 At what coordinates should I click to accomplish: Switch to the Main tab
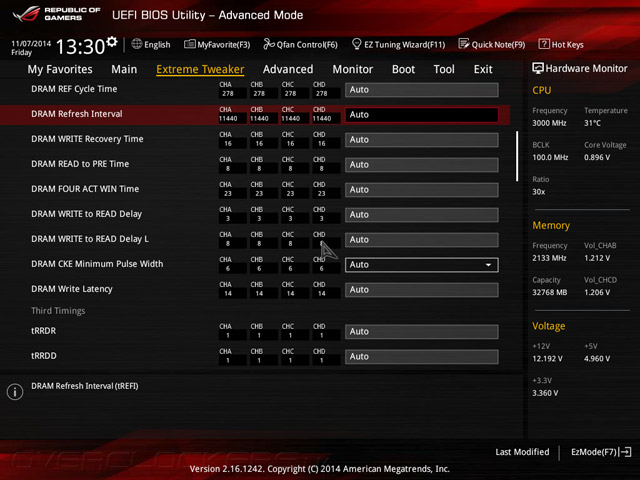click(x=124, y=69)
